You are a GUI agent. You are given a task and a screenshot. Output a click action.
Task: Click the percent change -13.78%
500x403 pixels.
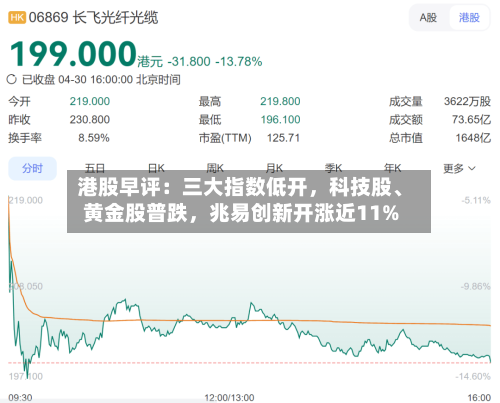tap(239, 62)
